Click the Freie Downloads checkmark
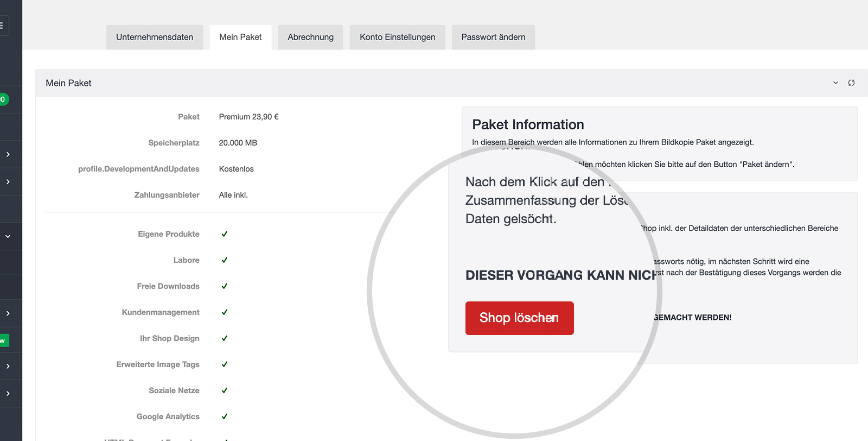Screen dimensions: 868x441 [224, 286]
